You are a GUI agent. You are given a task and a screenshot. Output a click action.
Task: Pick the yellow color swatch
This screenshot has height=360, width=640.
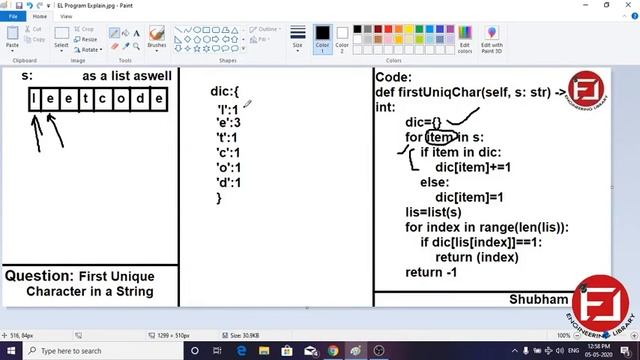[x=409, y=29]
